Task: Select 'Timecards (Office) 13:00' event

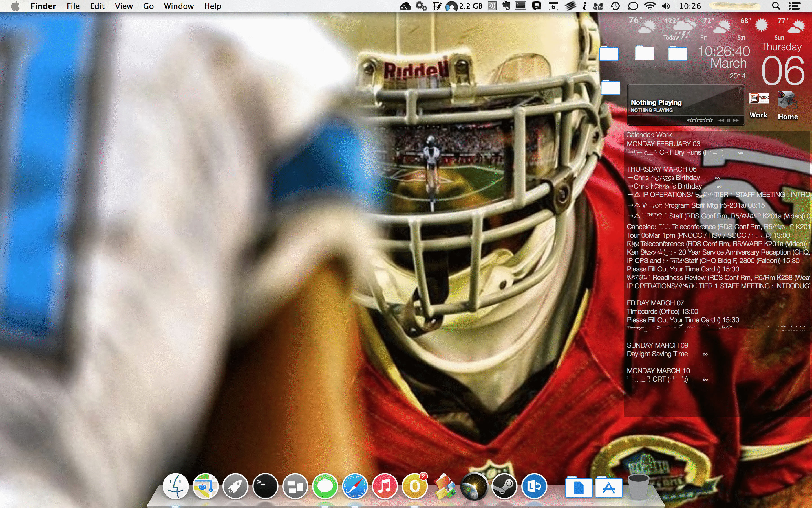Action: click(662, 312)
